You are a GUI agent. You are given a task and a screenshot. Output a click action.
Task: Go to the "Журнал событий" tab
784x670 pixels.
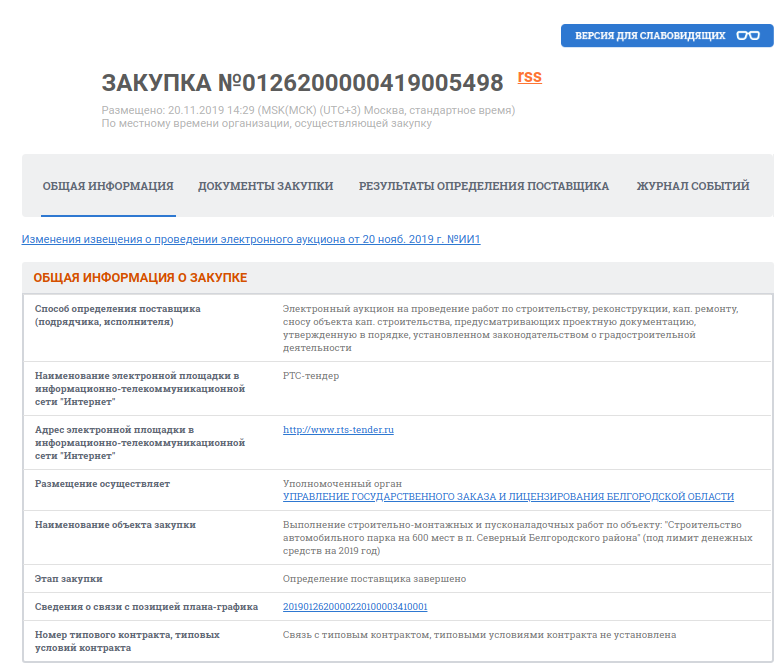click(x=693, y=186)
